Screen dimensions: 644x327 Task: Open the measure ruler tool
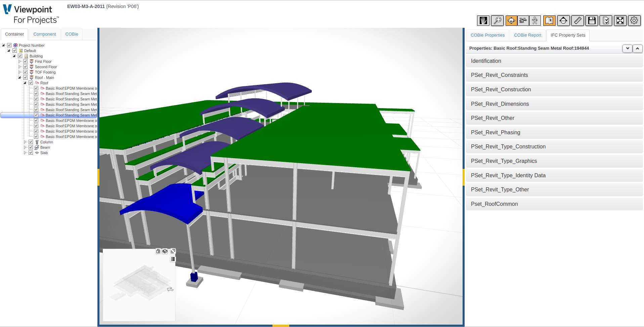coord(577,20)
